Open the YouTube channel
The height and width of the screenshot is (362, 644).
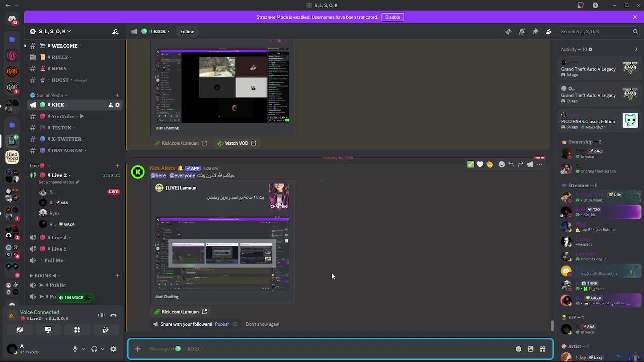(x=75, y=116)
